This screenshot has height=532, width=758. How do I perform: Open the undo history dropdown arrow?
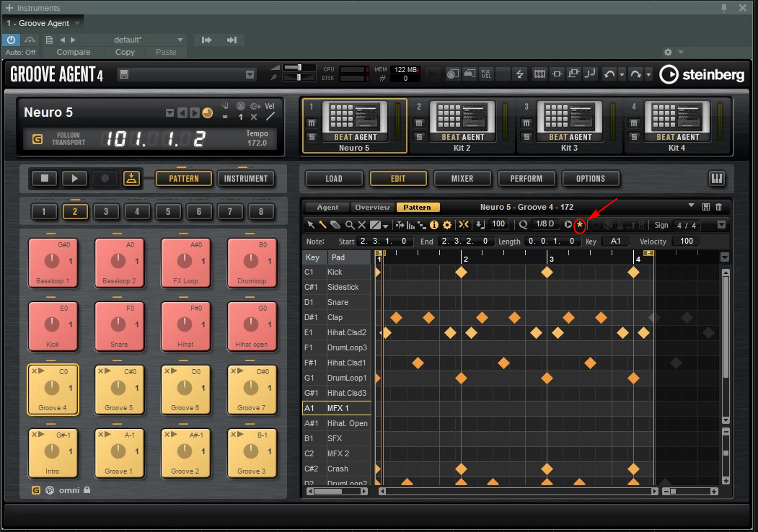(622, 75)
